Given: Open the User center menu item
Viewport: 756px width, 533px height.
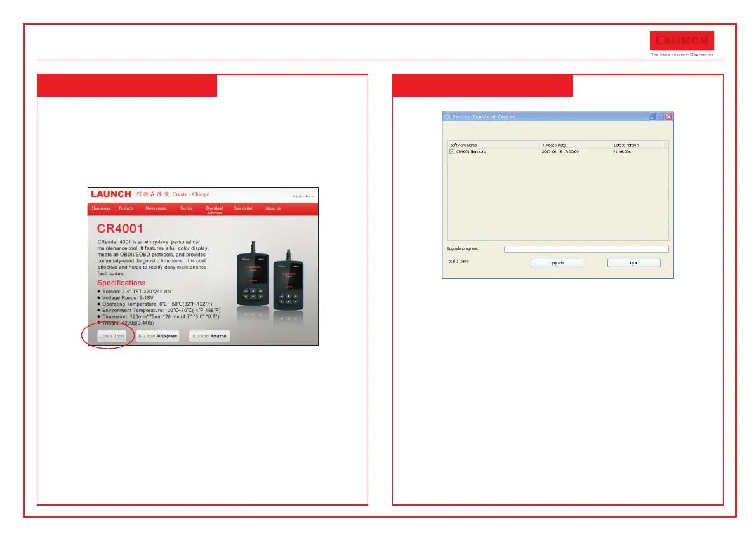Looking at the screenshot, I should [243, 208].
